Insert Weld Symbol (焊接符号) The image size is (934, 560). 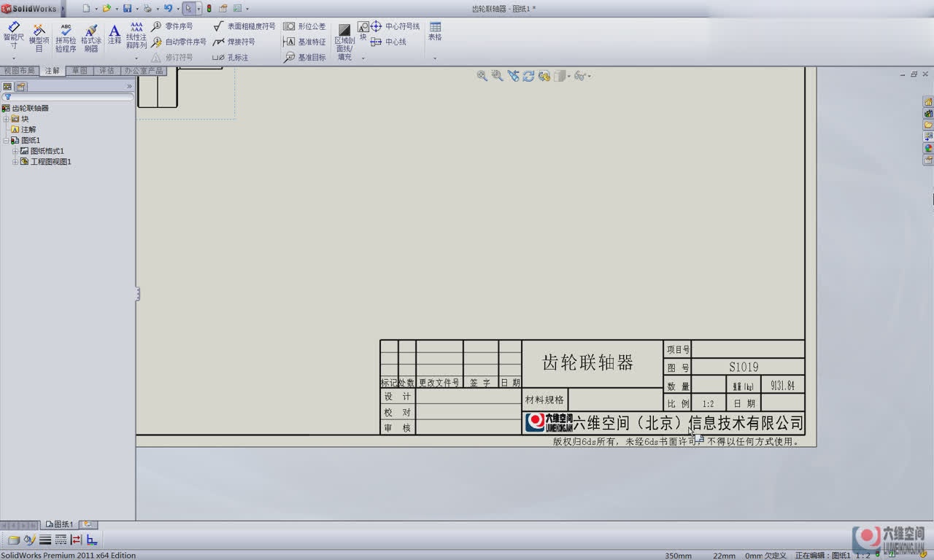point(233,42)
